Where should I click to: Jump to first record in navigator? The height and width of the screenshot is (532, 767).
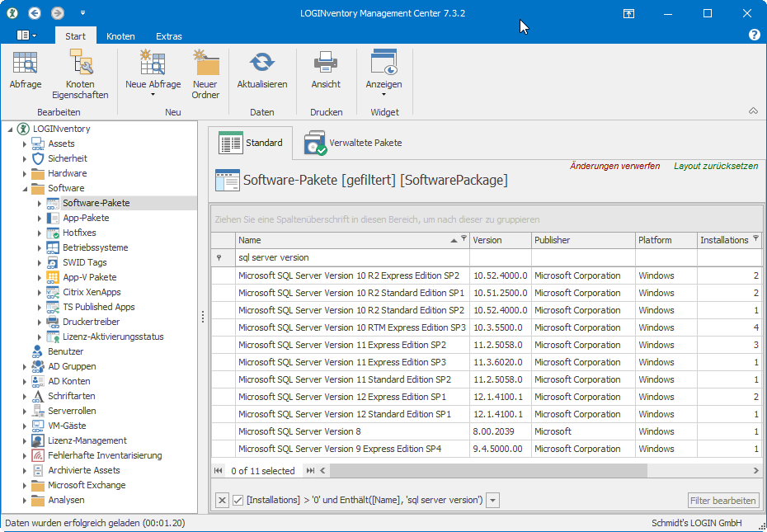click(219, 471)
